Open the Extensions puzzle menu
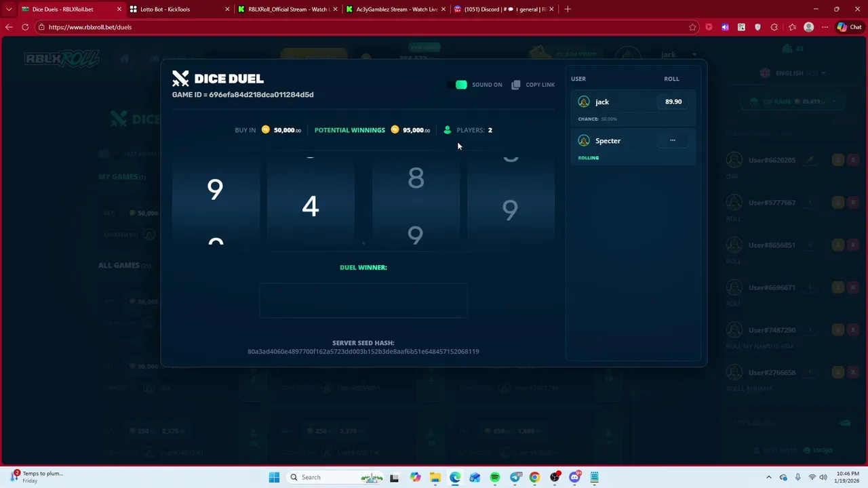Image resolution: width=868 pixels, height=488 pixels. tap(774, 27)
